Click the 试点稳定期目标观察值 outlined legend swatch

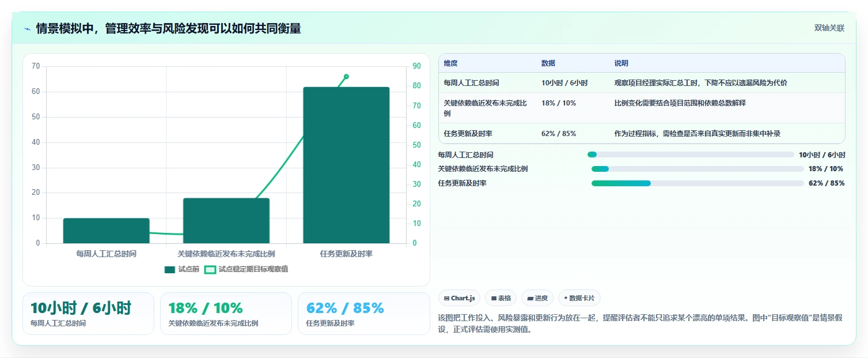tap(211, 269)
